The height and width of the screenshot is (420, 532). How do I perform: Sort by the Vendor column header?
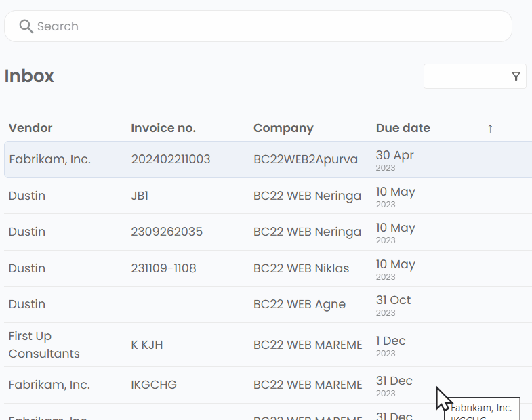coord(30,128)
